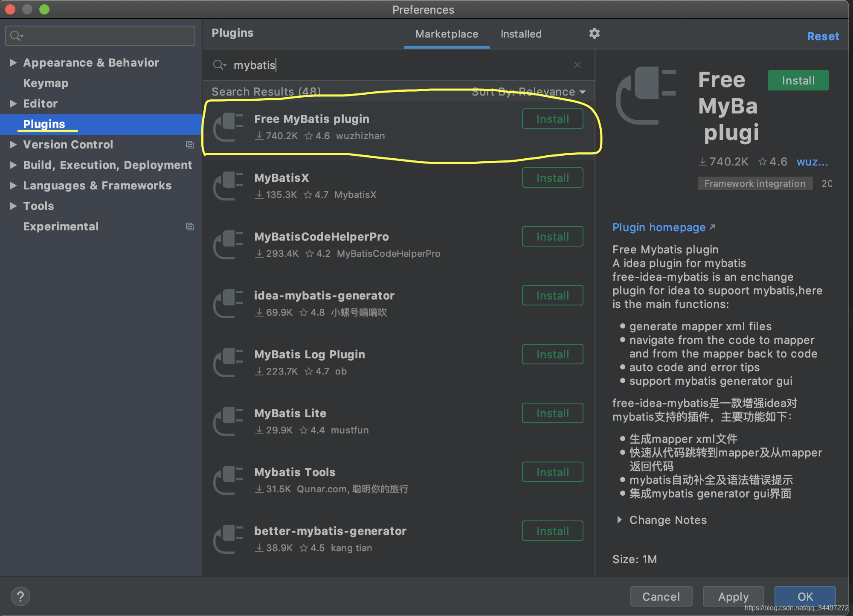Expand the Appearance & Behavior section
This screenshot has width=853, height=616.
point(13,62)
